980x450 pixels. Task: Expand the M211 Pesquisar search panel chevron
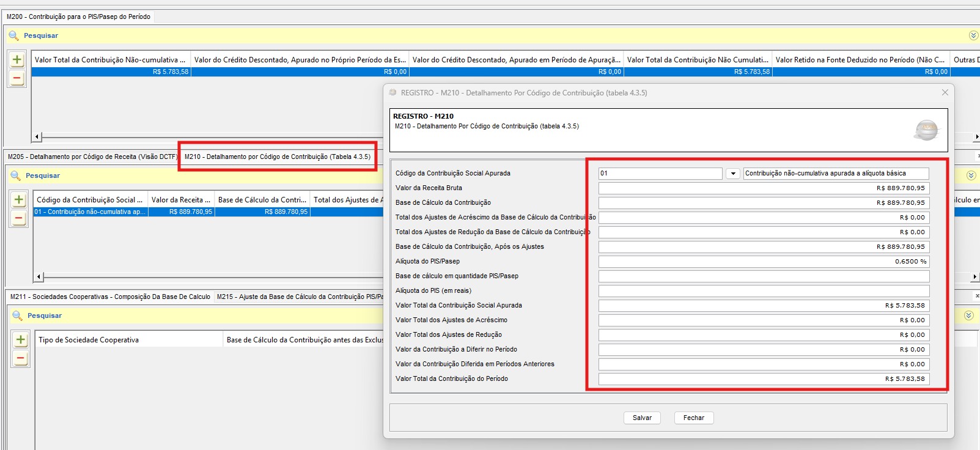coord(968,315)
